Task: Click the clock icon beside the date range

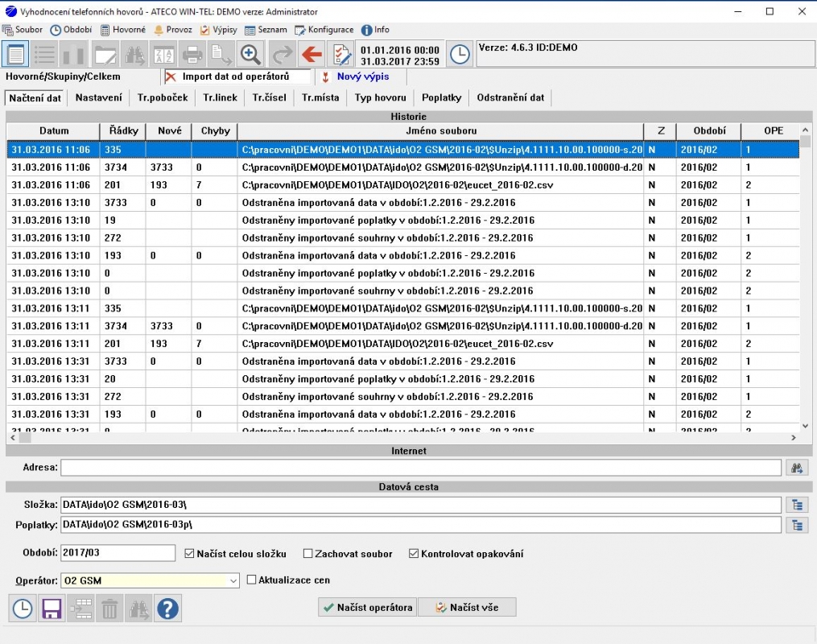Action: 460,54
